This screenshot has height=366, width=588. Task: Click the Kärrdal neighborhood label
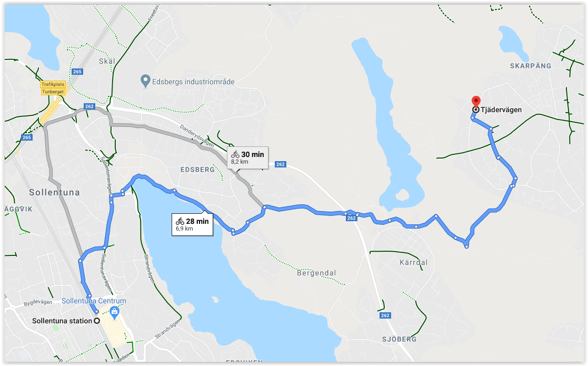pos(413,262)
